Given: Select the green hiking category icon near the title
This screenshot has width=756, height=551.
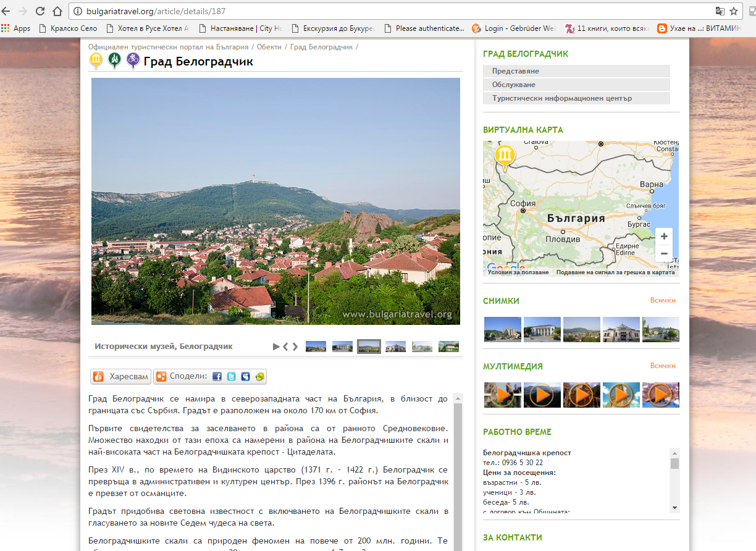Looking at the screenshot, I should tap(114, 60).
